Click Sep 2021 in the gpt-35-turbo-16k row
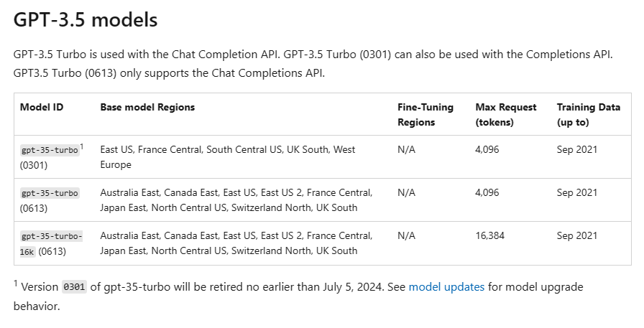Image resolution: width=644 pixels, height=328 pixels. click(x=576, y=235)
